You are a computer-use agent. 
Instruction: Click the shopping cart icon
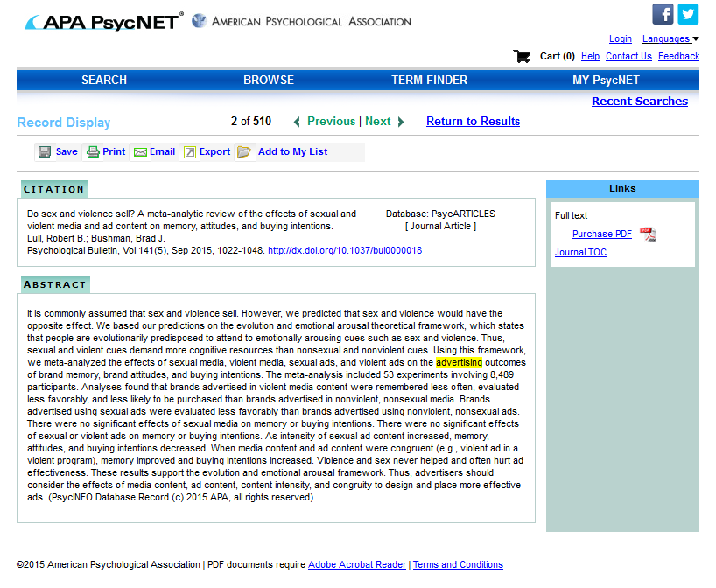point(523,57)
